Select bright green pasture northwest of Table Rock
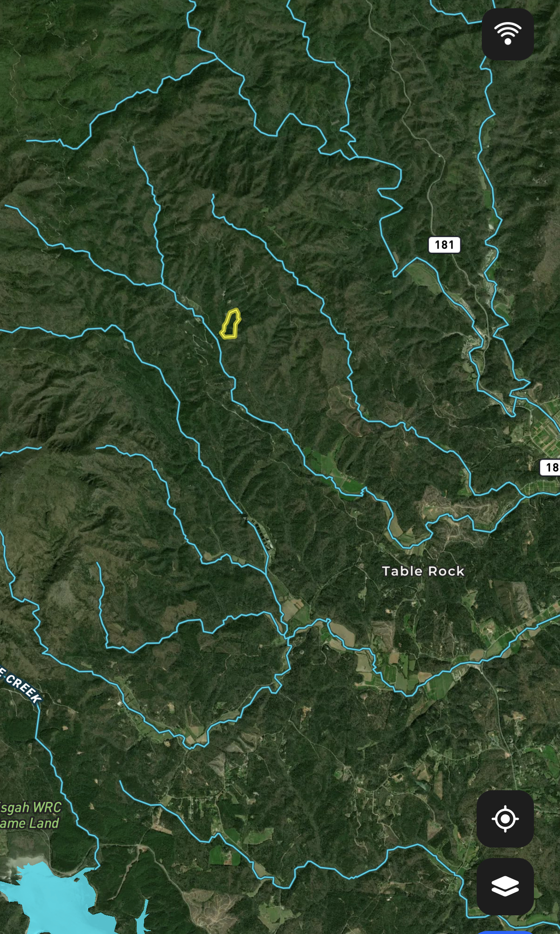Image resolution: width=560 pixels, height=934 pixels. coord(334,469)
